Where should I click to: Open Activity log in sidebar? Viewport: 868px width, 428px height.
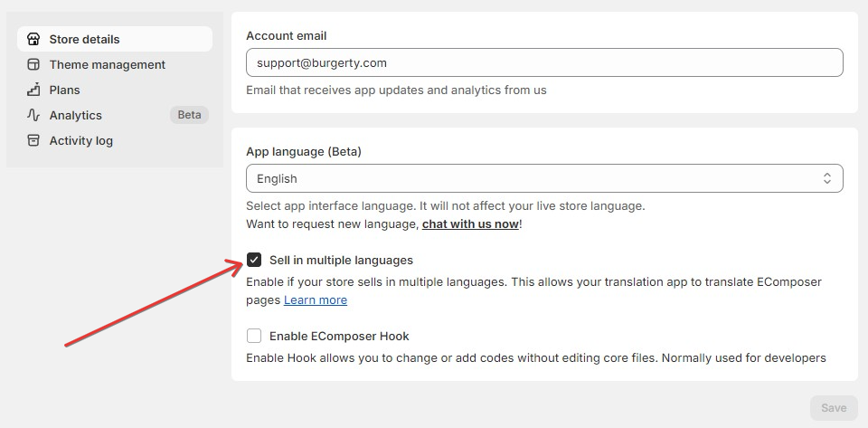(x=80, y=140)
